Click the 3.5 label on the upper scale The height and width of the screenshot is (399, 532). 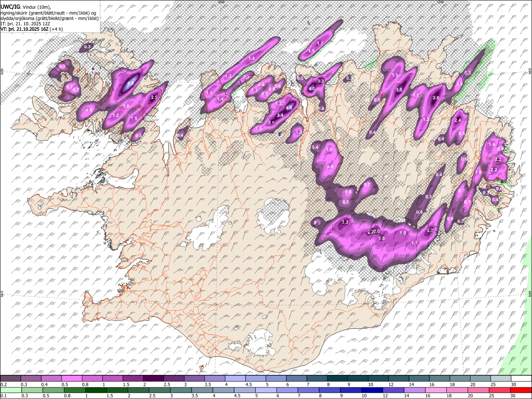[208, 384]
